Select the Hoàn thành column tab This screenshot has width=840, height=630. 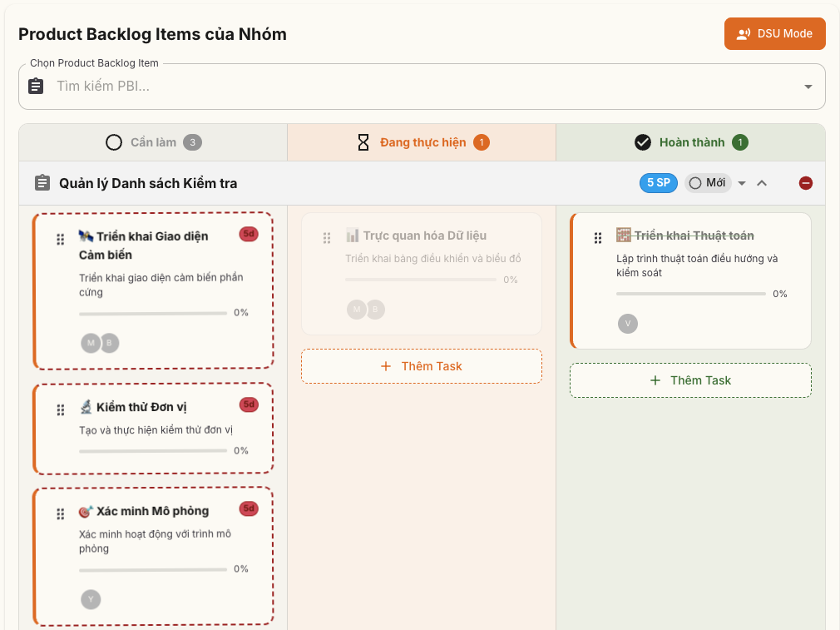690,142
